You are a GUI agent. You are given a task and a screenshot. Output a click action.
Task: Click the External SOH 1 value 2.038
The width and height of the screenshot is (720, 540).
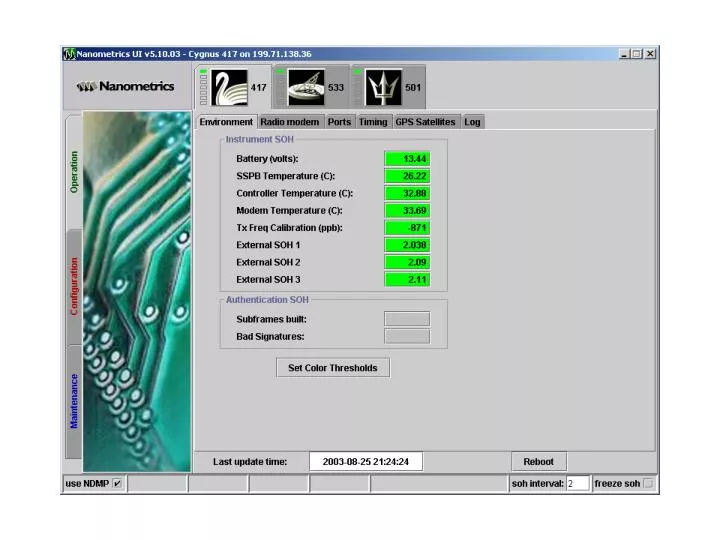click(407, 245)
